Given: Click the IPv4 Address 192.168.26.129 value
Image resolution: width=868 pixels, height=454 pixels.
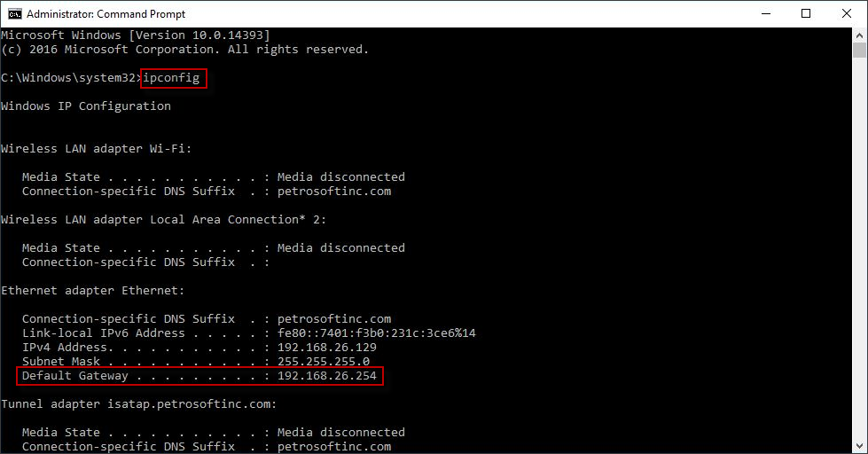Looking at the screenshot, I should 326,347.
